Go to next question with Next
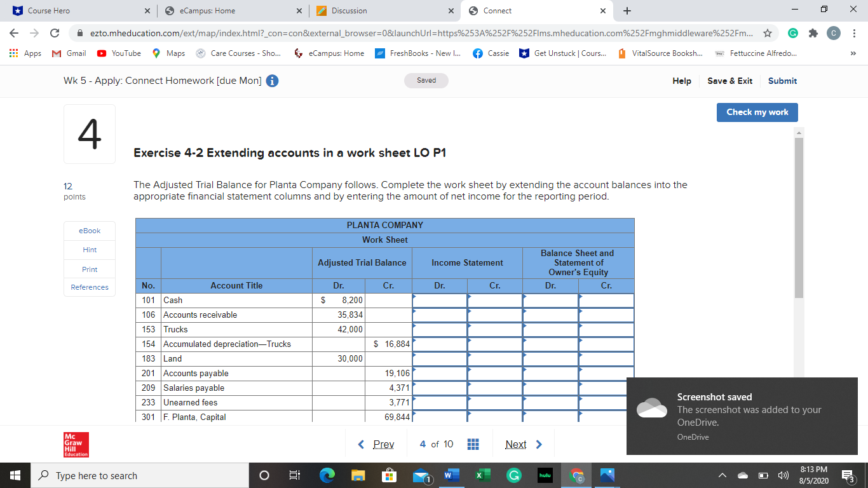 (x=524, y=444)
